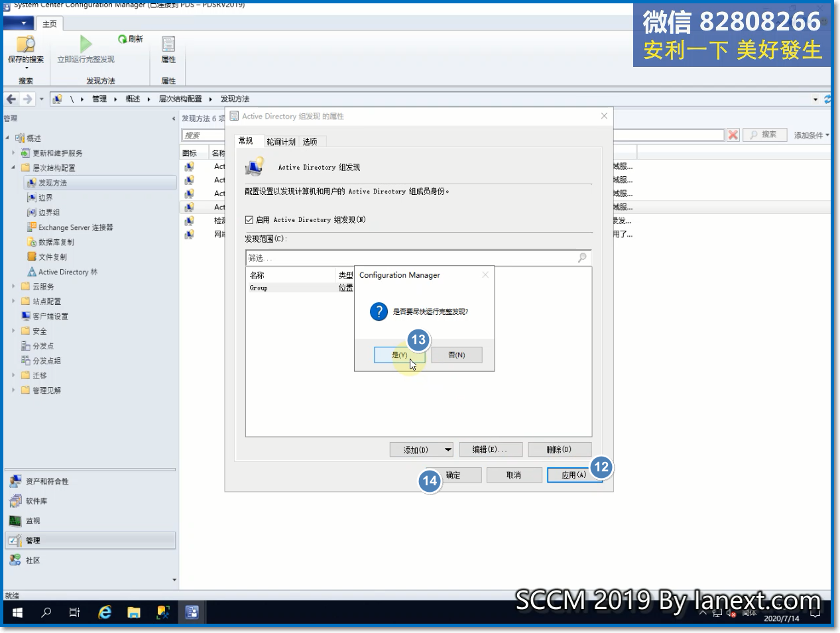This screenshot has height=633, width=840.
Task: Clear search with red X icon
Action: tap(733, 135)
